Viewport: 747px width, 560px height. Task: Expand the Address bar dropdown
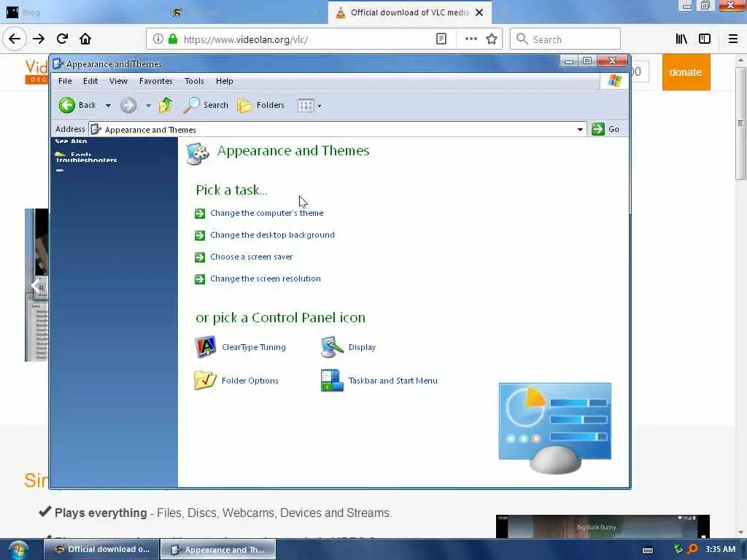pos(580,130)
